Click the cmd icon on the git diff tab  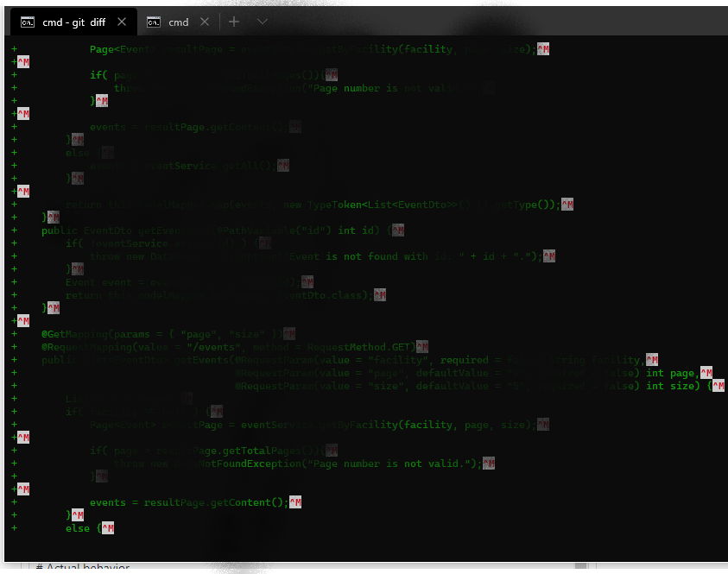pyautogui.click(x=28, y=22)
